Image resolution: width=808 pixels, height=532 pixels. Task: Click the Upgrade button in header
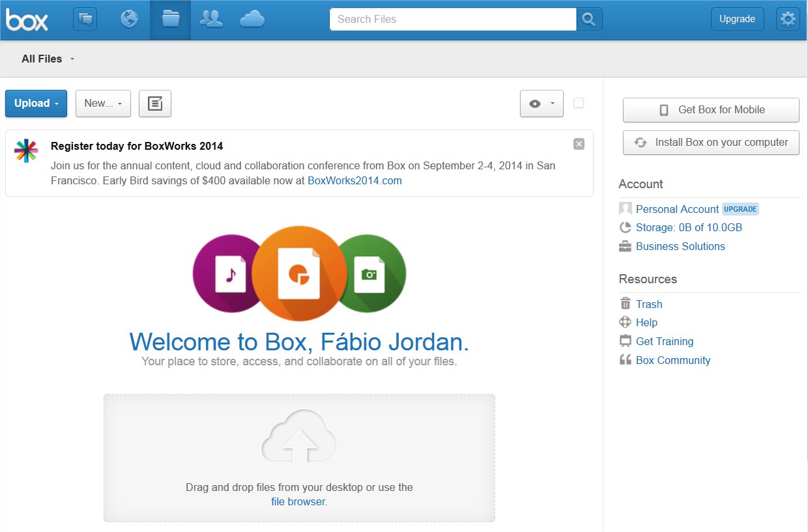click(737, 19)
